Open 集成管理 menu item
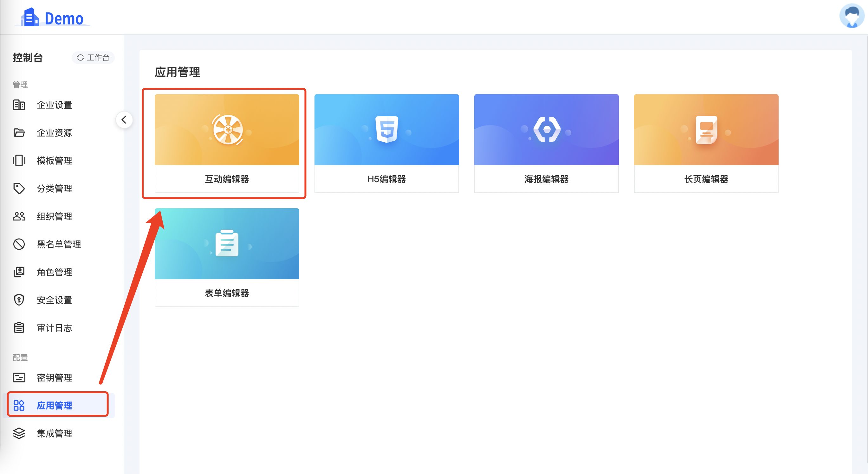This screenshot has height=474, width=868. [x=59, y=433]
